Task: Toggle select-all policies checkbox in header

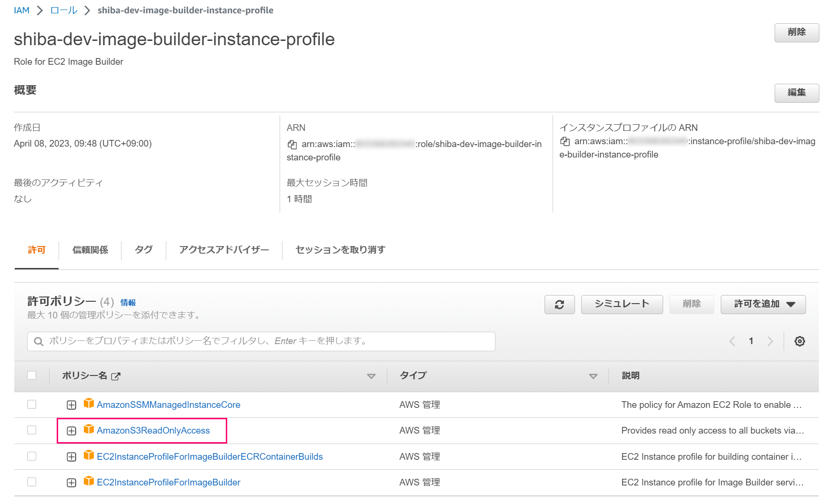Action: (x=32, y=376)
